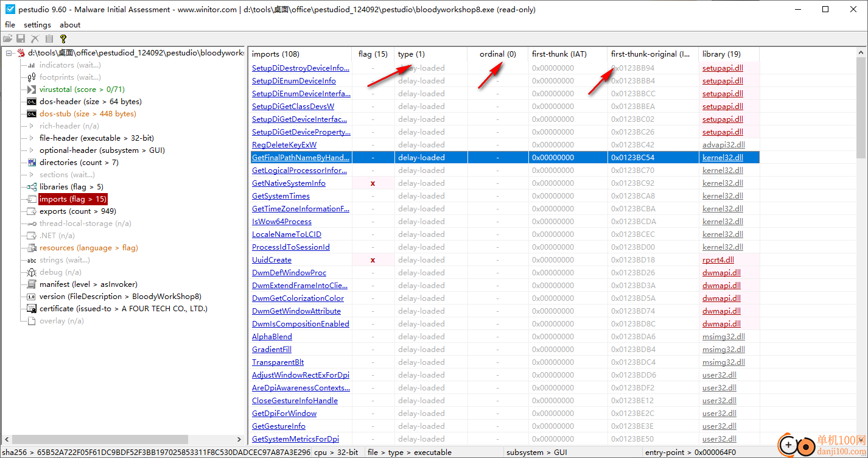Open the AlphaBlend import link

click(272, 337)
